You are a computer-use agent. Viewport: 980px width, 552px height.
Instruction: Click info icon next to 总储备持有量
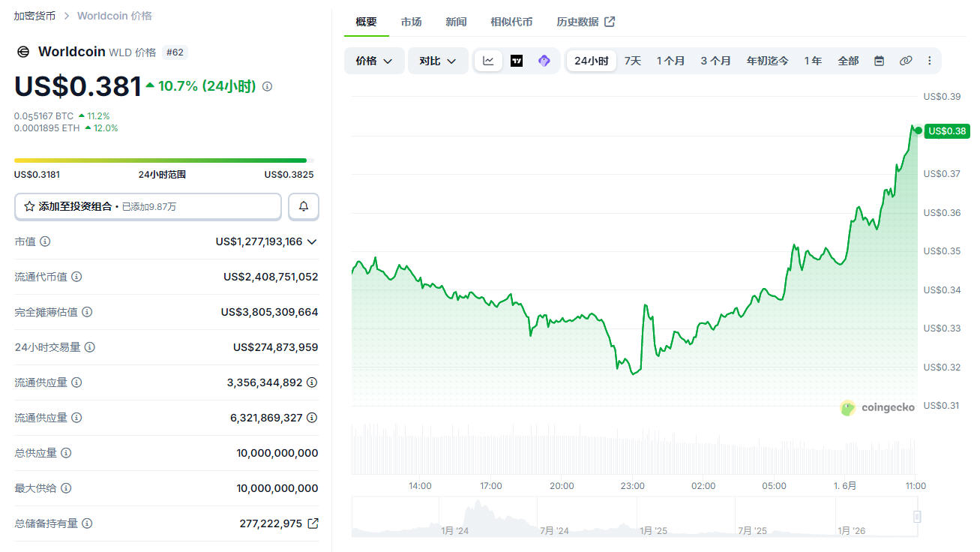(87, 523)
